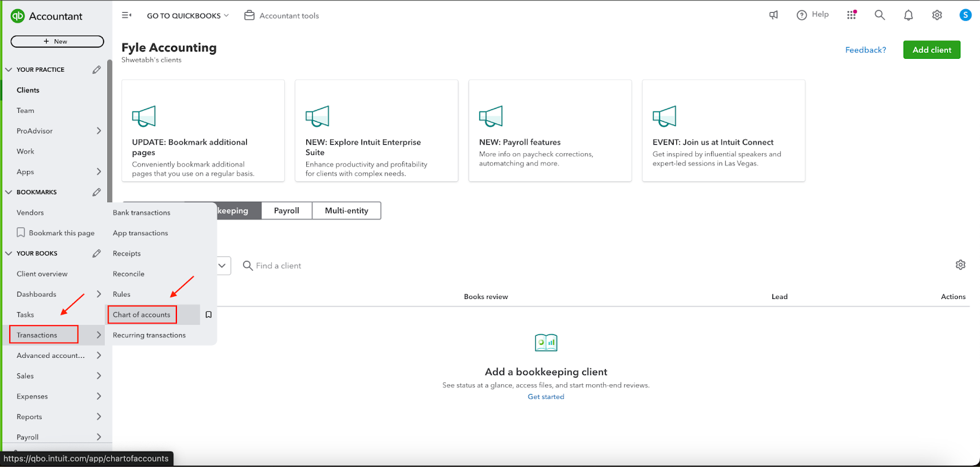Viewport: 980px width, 467px height.
Task: Click bookmark icon beside Bookmark this page
Action: coord(21,233)
